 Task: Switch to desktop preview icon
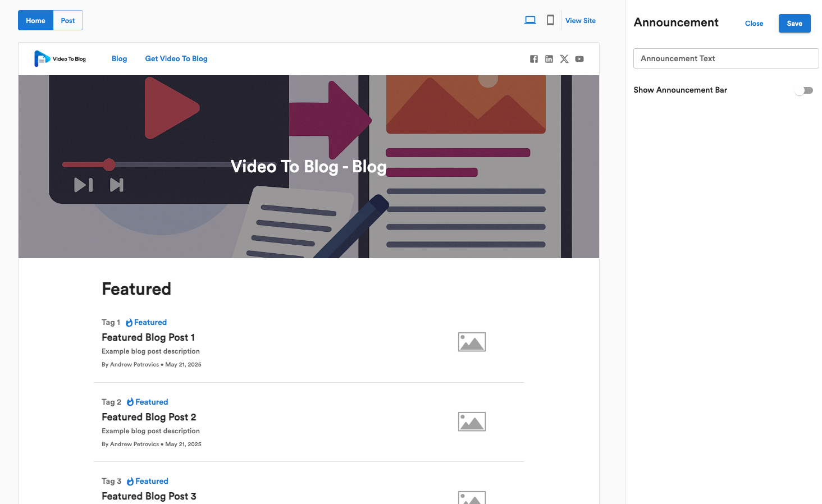click(x=530, y=20)
